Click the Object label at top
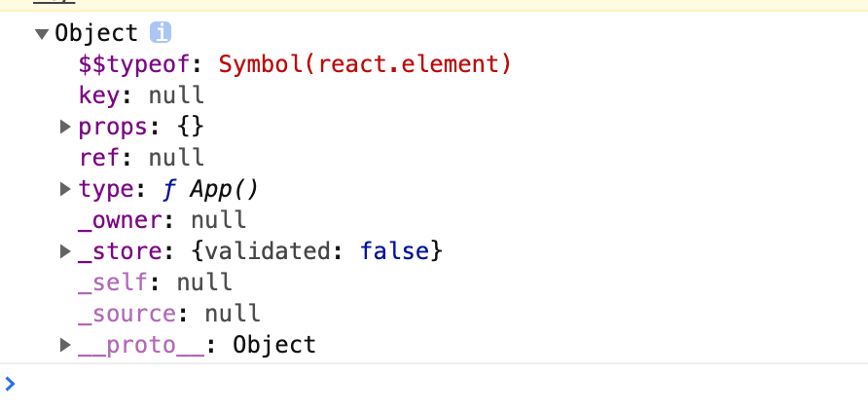Viewport: 868px width, 415px height. (x=95, y=33)
